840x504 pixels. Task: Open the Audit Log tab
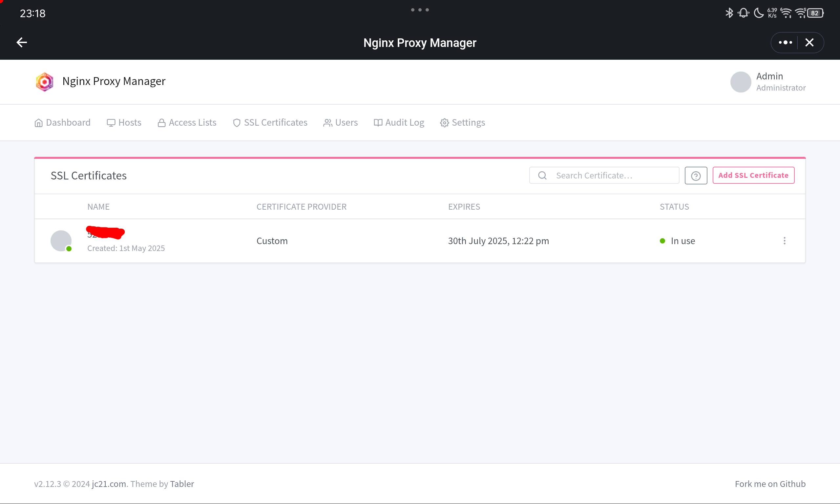pos(399,123)
